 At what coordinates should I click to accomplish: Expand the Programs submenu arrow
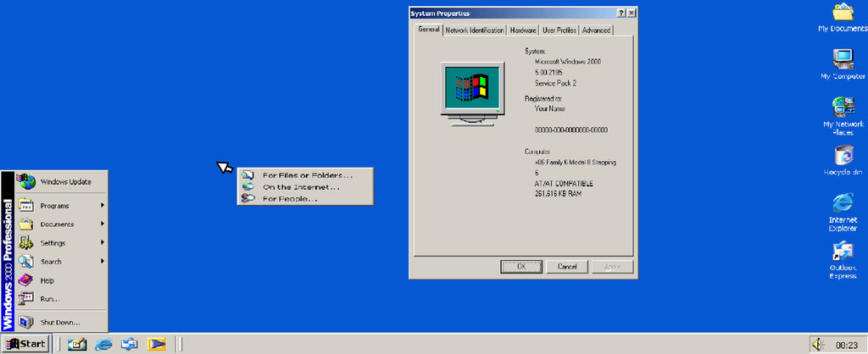(103, 206)
